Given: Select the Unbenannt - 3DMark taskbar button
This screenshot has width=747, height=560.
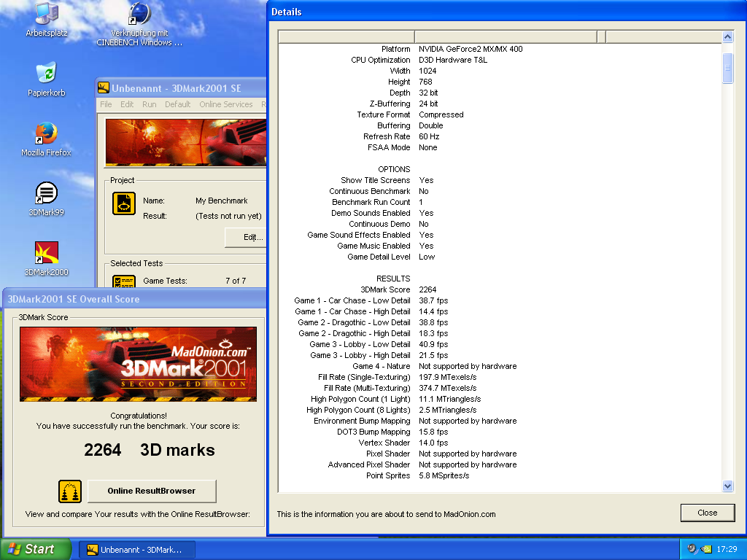Looking at the screenshot, I should point(136,550).
